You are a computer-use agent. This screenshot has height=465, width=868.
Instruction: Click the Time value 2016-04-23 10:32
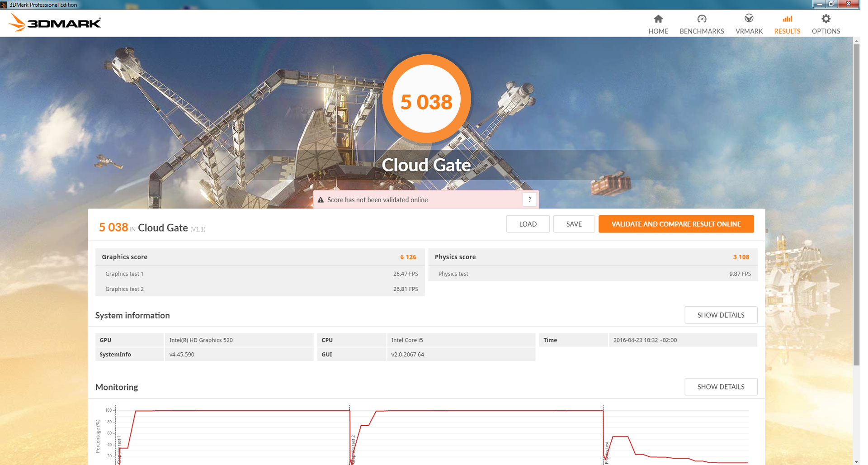(645, 340)
